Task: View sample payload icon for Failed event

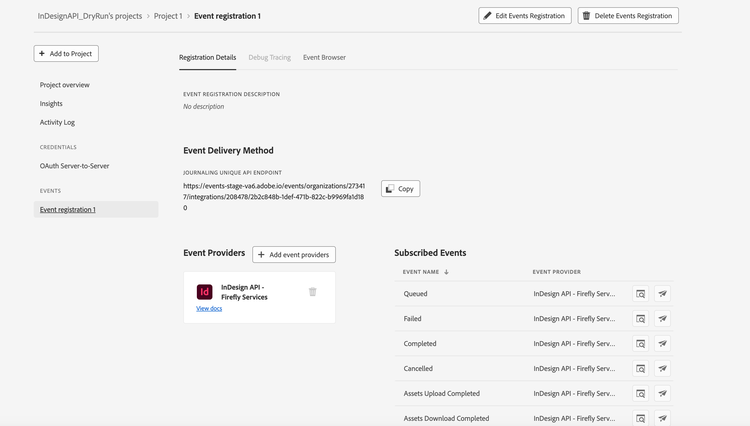Action: click(x=640, y=318)
